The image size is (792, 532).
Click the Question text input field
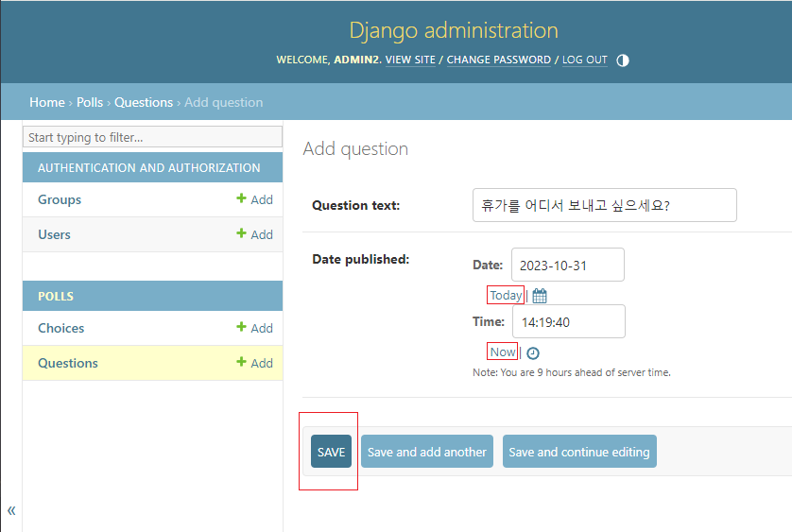coord(605,205)
